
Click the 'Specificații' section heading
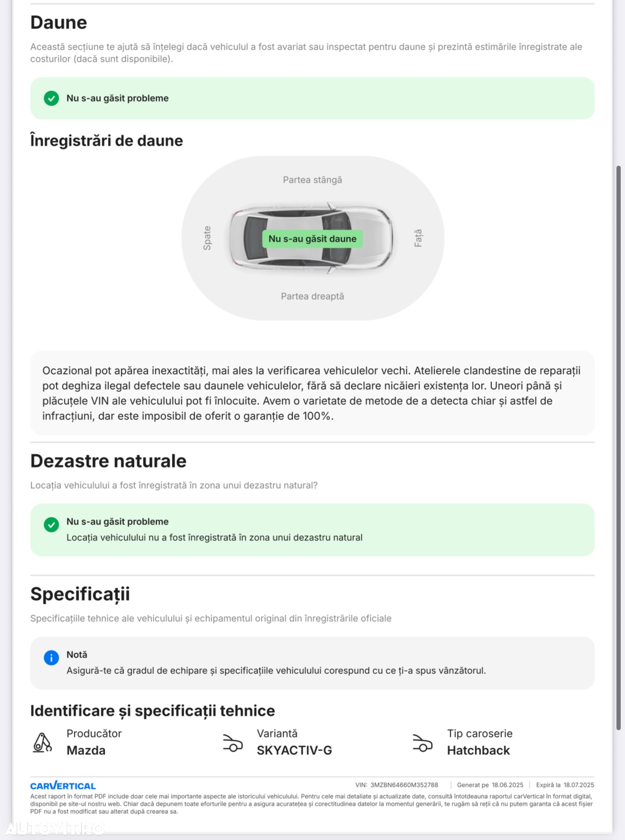point(80,594)
